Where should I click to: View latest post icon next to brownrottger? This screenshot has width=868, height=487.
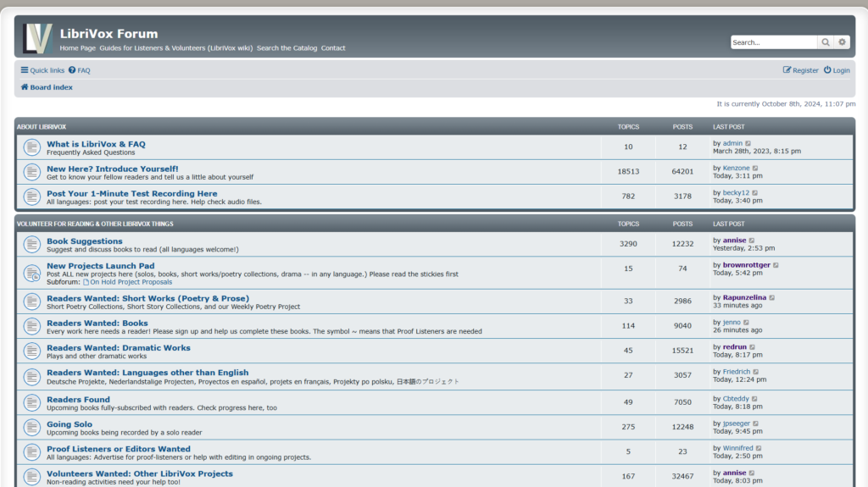[776, 265]
